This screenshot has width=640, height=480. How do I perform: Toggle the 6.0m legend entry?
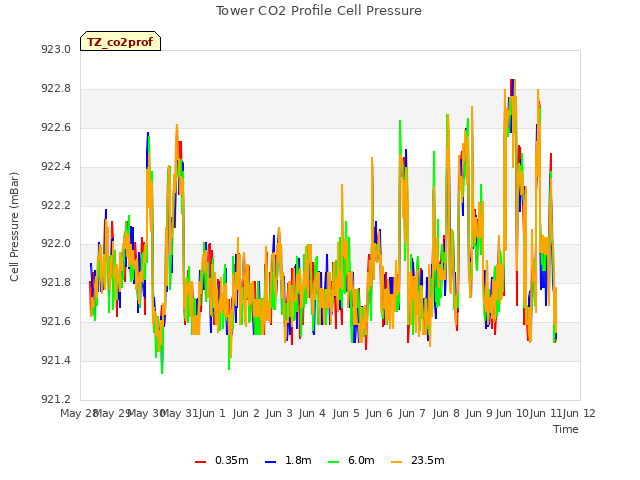coord(351,460)
